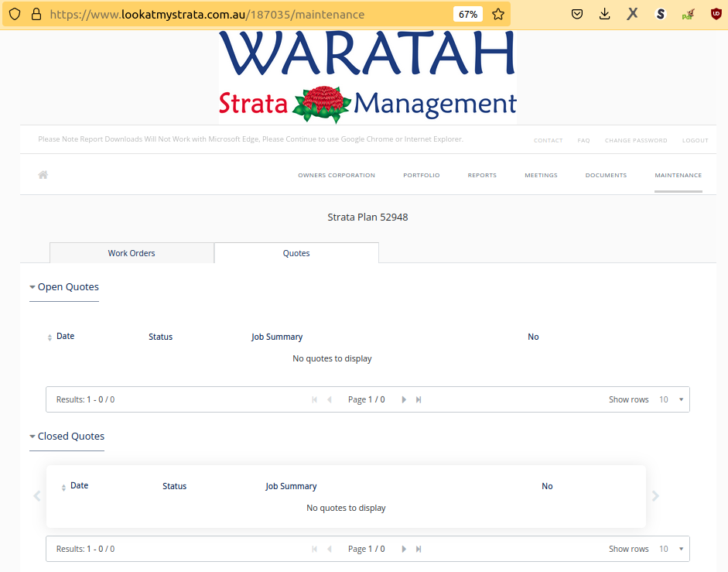
Task: Go to next page of Closed Quotes
Action: click(x=404, y=549)
